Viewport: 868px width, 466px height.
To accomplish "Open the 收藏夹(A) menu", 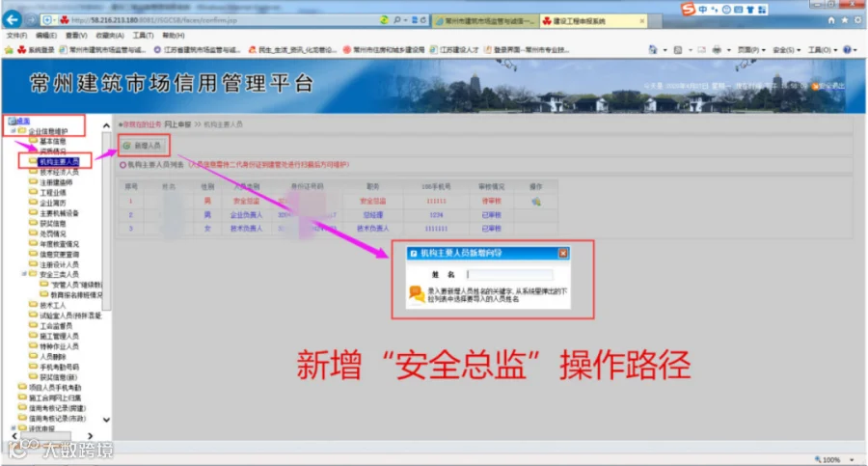I will point(110,36).
